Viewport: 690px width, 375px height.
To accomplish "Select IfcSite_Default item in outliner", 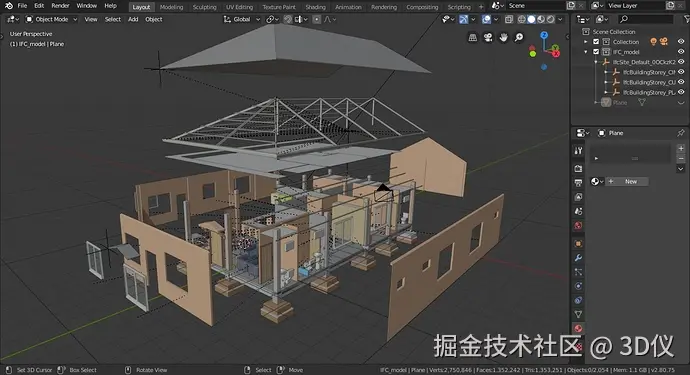I will (644, 62).
